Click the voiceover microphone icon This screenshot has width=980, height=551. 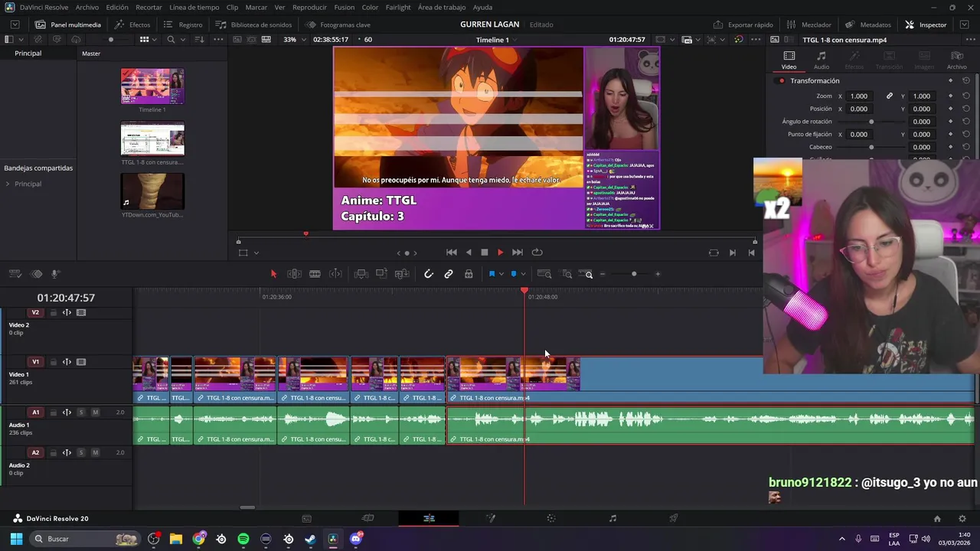[x=55, y=274]
